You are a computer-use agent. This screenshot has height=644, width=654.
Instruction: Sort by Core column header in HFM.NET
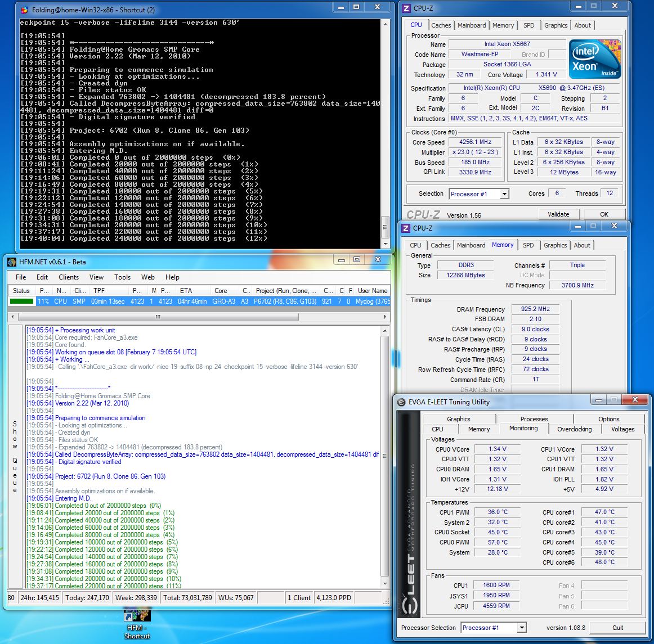225,291
